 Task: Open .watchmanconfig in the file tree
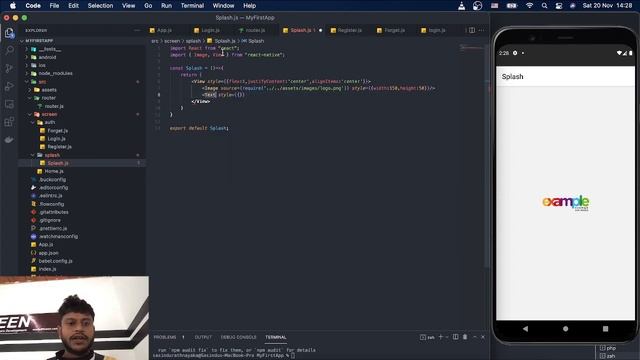coord(58,237)
